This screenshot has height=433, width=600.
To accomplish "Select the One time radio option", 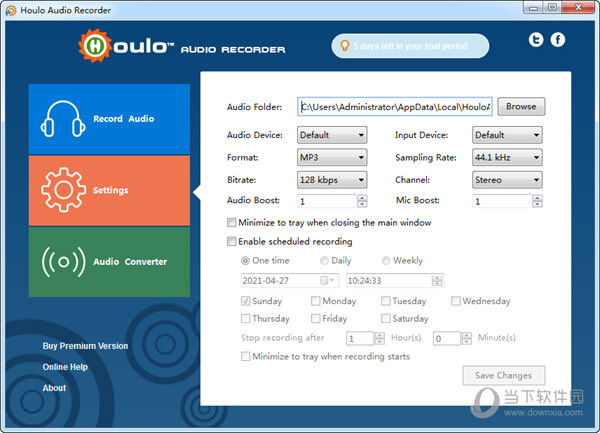I will [245, 260].
